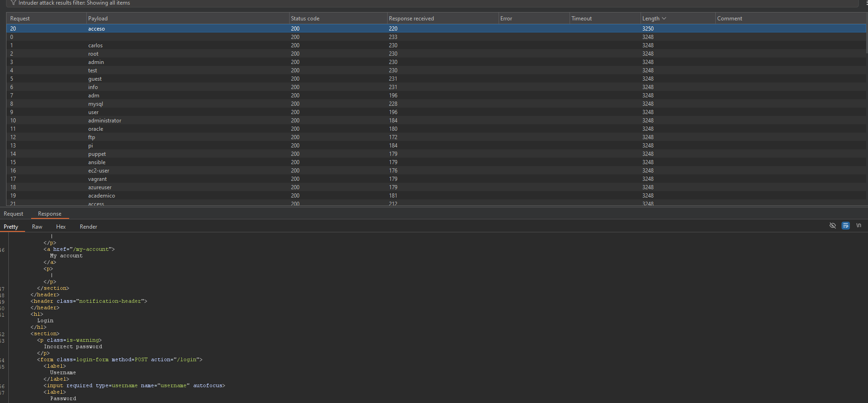This screenshot has width=868, height=403.
Task: Select the administrator payload row
Action: [x=105, y=121]
